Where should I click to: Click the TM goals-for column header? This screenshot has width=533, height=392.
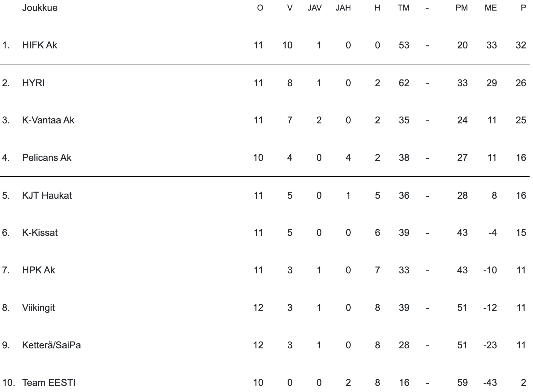(403, 8)
